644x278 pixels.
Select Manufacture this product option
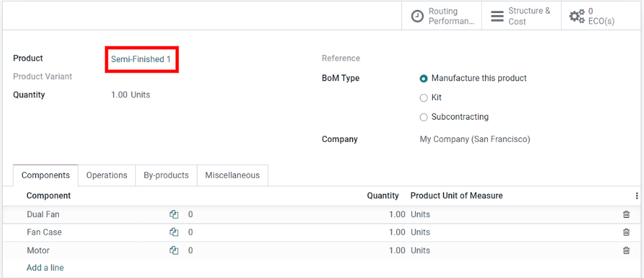coord(424,78)
